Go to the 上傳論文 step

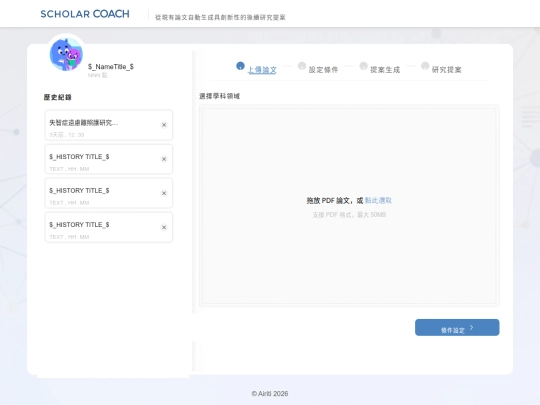pyautogui.click(x=257, y=68)
